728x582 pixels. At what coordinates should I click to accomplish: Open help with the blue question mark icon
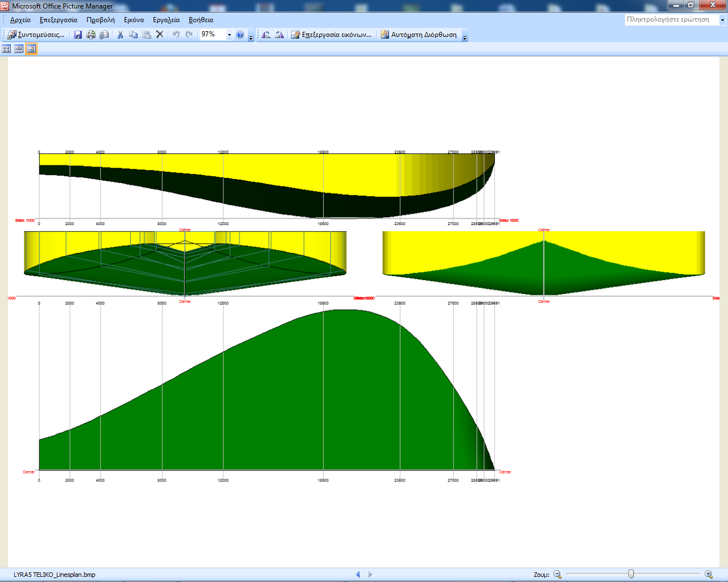pos(240,35)
